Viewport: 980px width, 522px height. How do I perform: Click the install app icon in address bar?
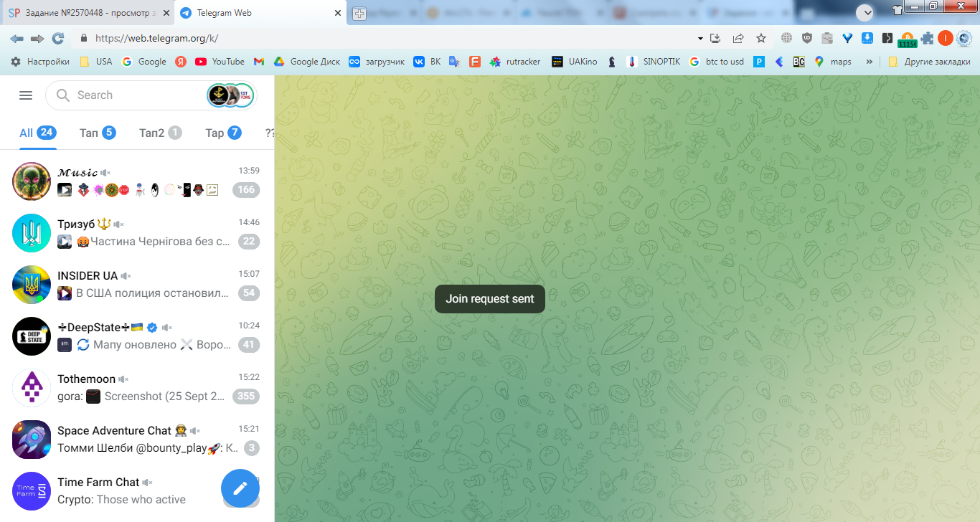click(x=715, y=38)
